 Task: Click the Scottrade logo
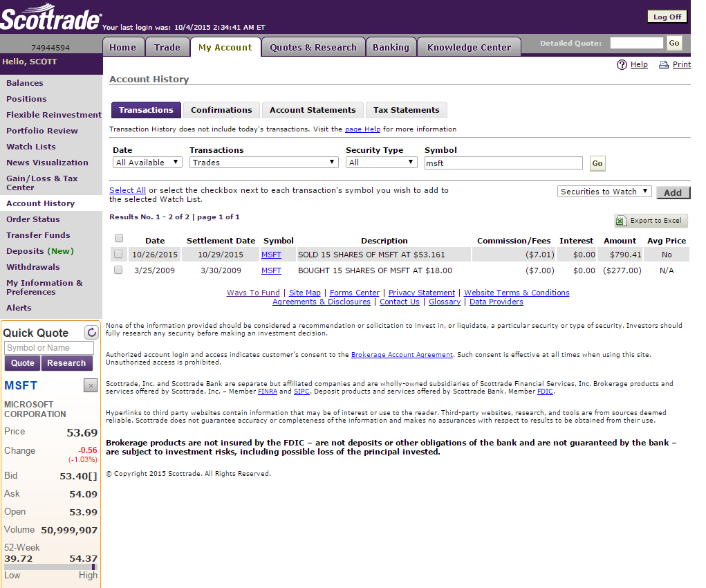tap(51, 17)
